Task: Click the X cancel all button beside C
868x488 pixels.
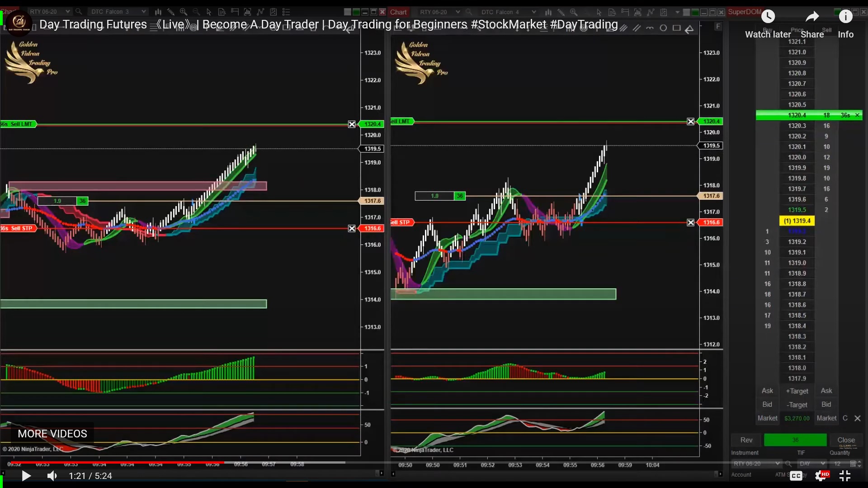Action: 858,418
